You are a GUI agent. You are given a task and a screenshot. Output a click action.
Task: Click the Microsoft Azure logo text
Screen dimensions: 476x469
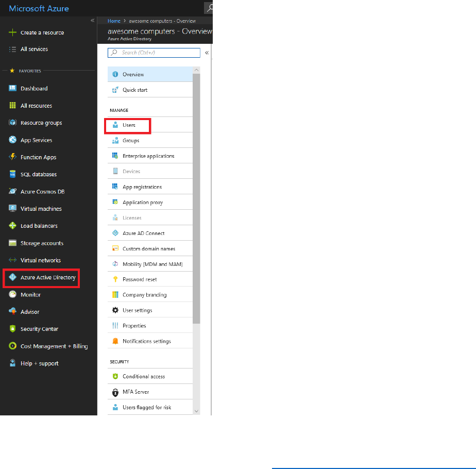point(39,9)
